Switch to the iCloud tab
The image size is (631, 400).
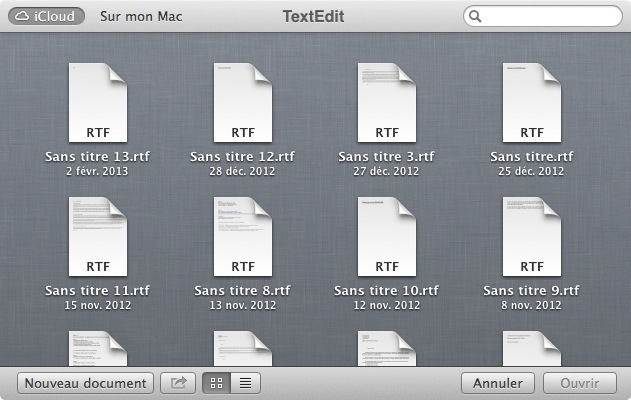(x=46, y=16)
